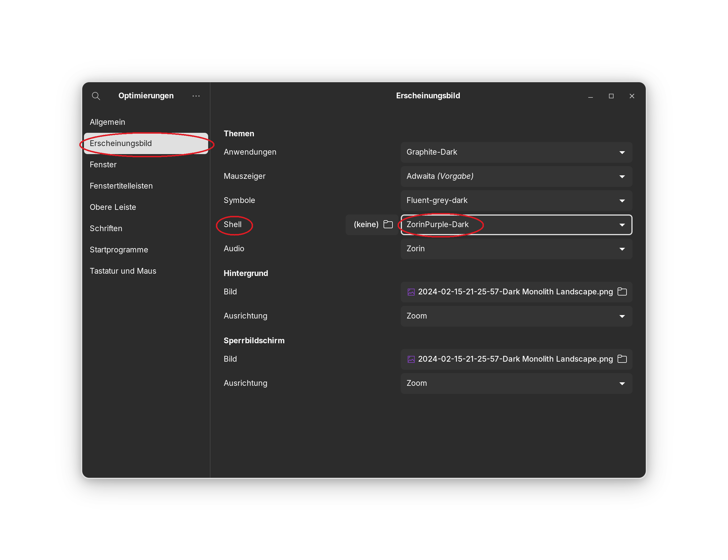Viewport: 728px width, 560px height.
Task: Open the three-dot main menu
Action: coord(196,96)
